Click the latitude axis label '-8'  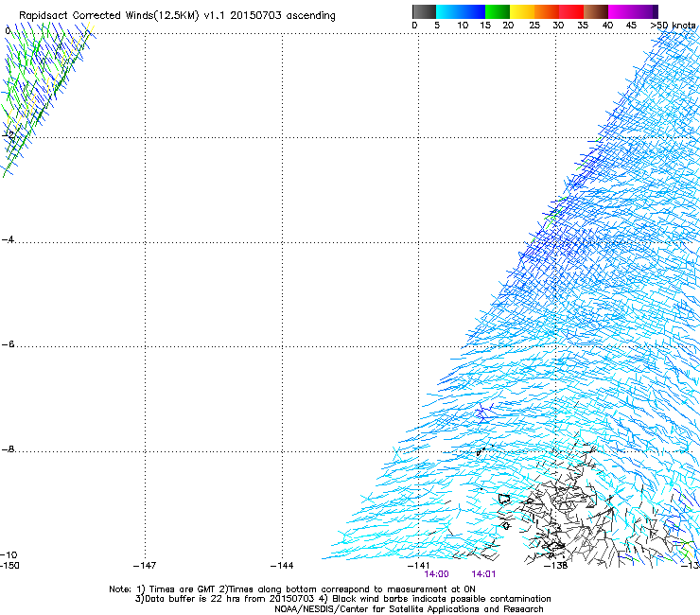pyautogui.click(x=8, y=449)
